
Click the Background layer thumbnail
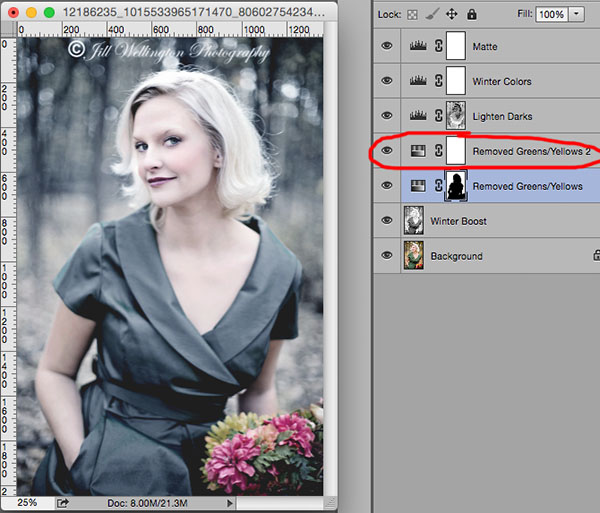(414, 255)
